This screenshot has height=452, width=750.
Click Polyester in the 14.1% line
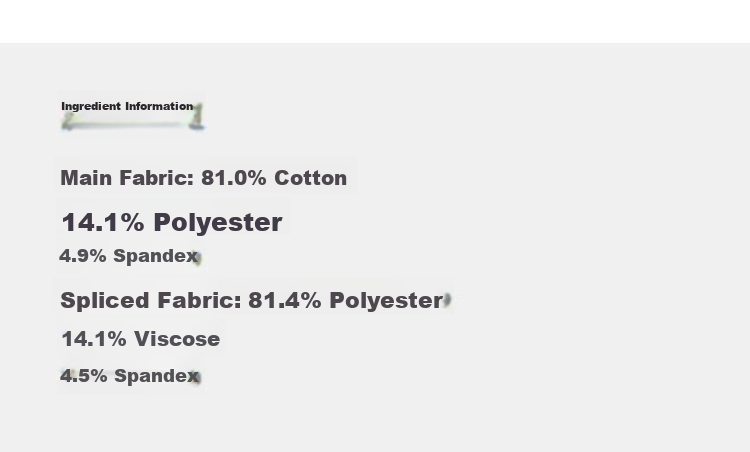218,223
